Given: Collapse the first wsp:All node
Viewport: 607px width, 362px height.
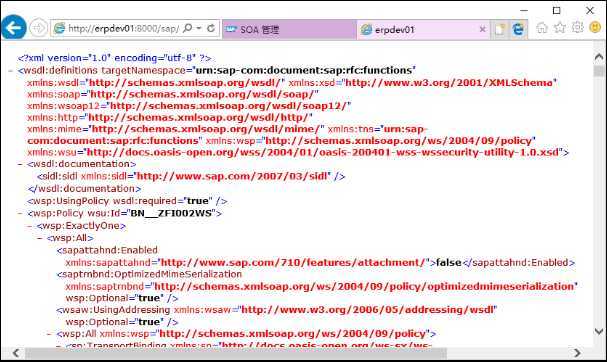Looking at the screenshot, I should (x=39, y=238).
